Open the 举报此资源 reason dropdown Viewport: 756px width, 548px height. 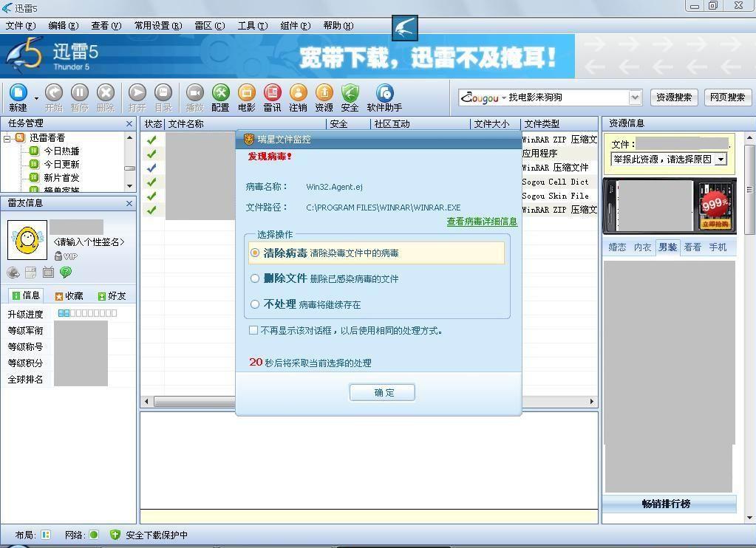[x=721, y=159]
